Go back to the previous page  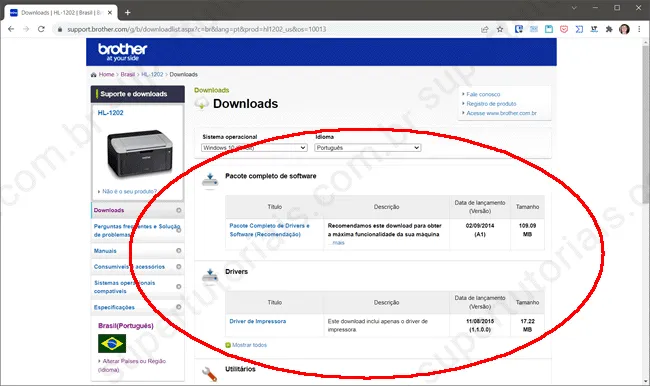[11, 29]
